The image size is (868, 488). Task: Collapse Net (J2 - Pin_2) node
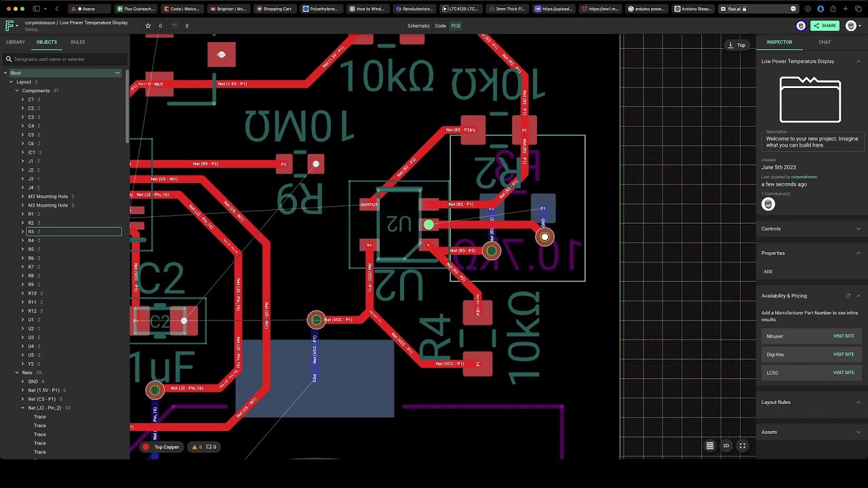coord(23,408)
